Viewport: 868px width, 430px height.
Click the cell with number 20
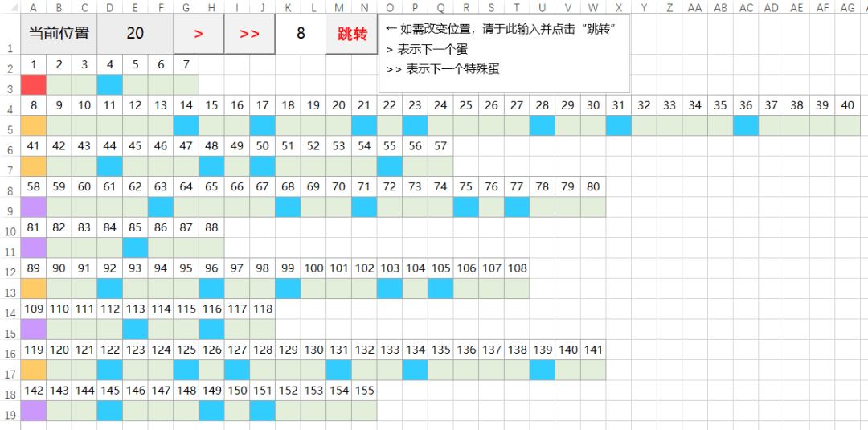339,105
